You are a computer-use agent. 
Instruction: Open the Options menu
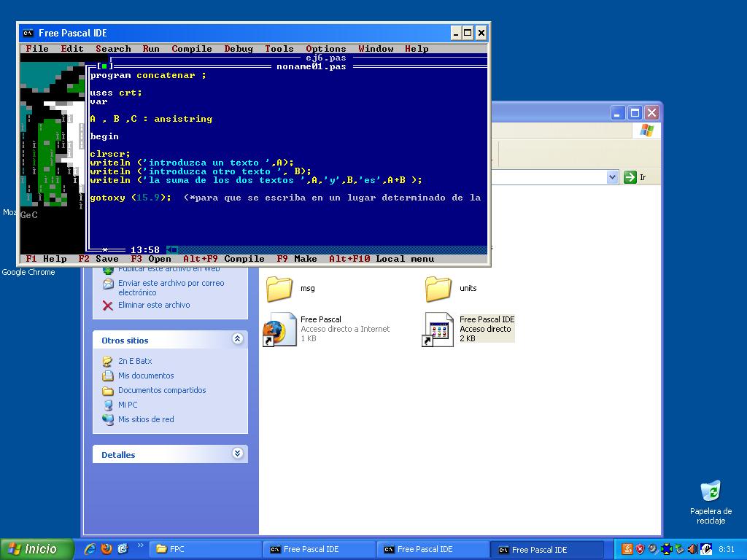(326, 49)
